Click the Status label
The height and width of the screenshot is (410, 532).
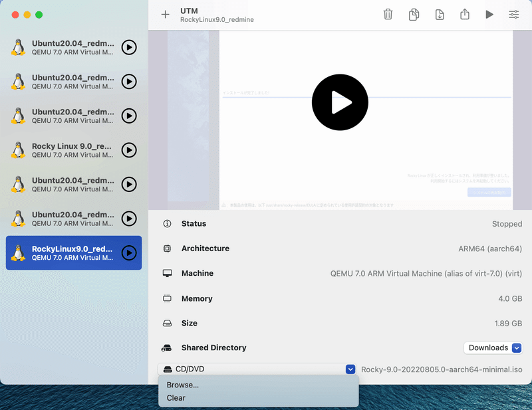(x=194, y=223)
